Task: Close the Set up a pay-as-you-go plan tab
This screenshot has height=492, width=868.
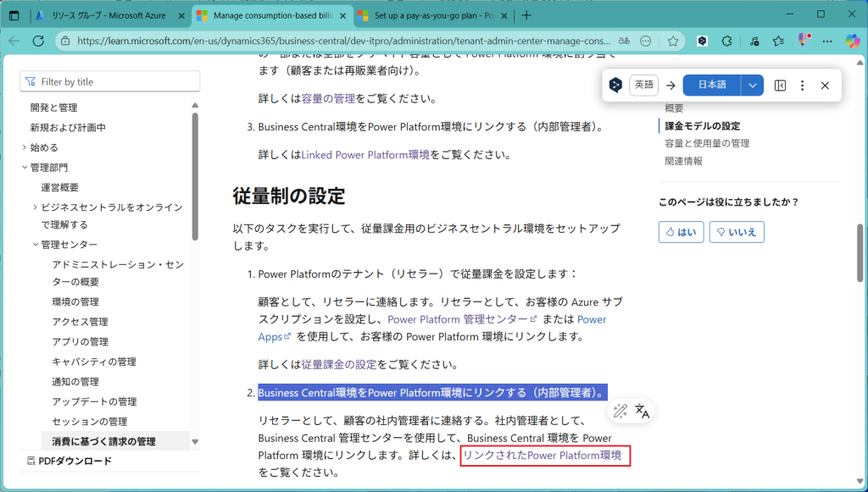Action: [x=504, y=16]
